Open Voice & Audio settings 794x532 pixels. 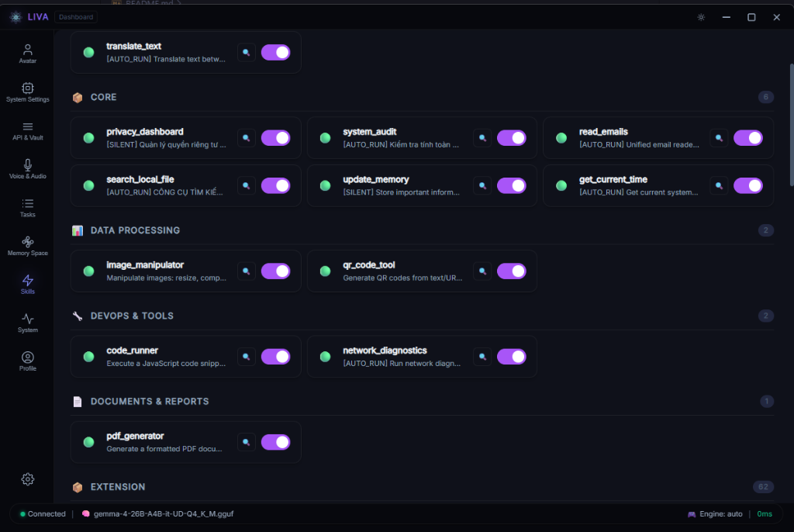[x=27, y=169]
